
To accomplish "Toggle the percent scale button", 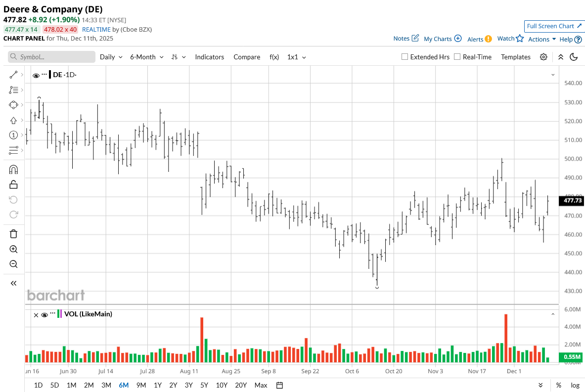I will click(558, 385).
